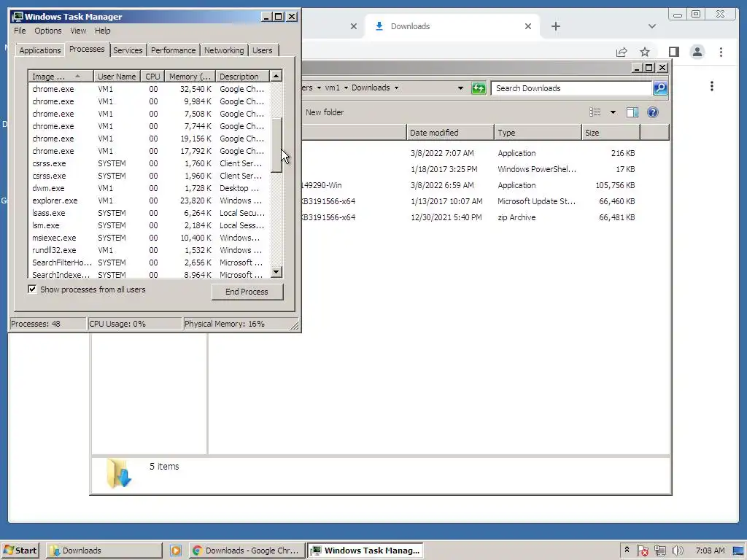747x560 pixels.
Task: Open Downloads page three-dot more actions
Action: point(712,86)
